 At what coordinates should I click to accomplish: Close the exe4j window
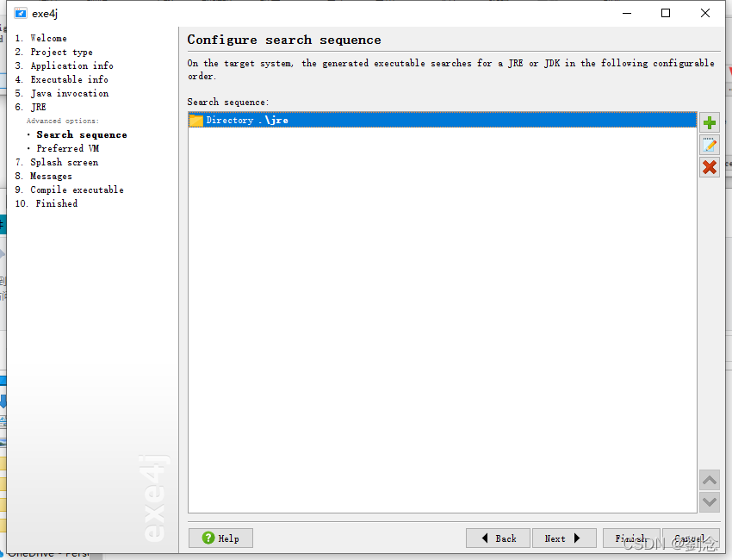(x=705, y=13)
